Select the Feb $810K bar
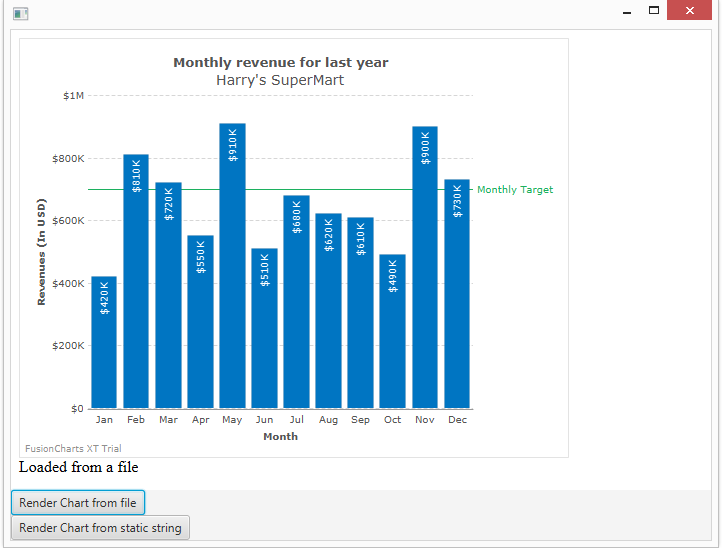Viewport: 722px width, 548px height. (x=136, y=281)
